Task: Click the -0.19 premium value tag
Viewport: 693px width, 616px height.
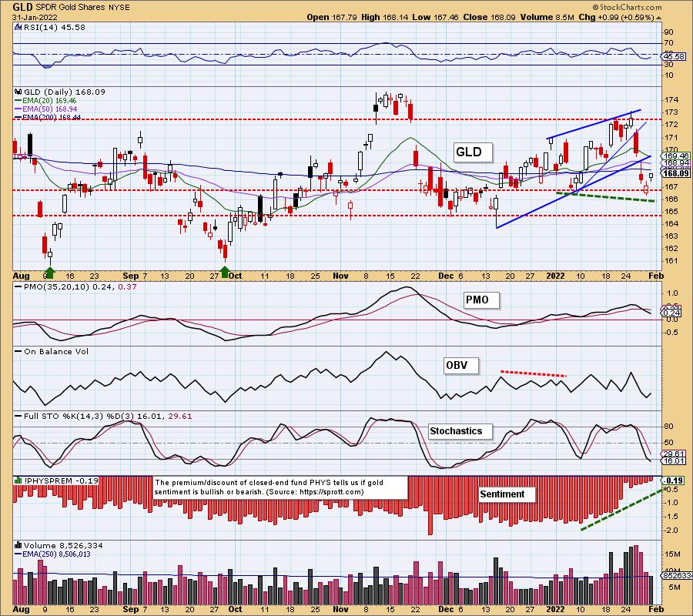Action: pos(675,480)
